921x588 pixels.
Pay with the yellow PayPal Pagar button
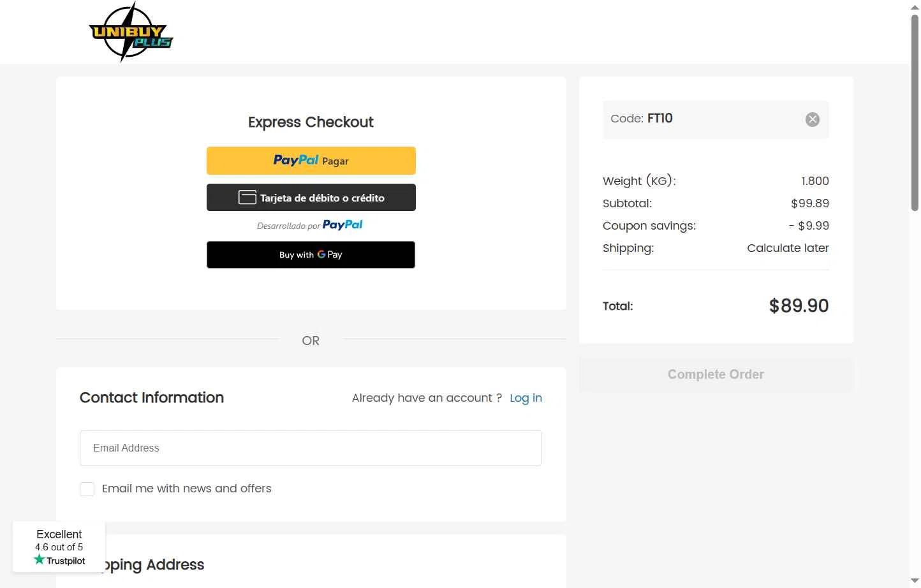311,161
